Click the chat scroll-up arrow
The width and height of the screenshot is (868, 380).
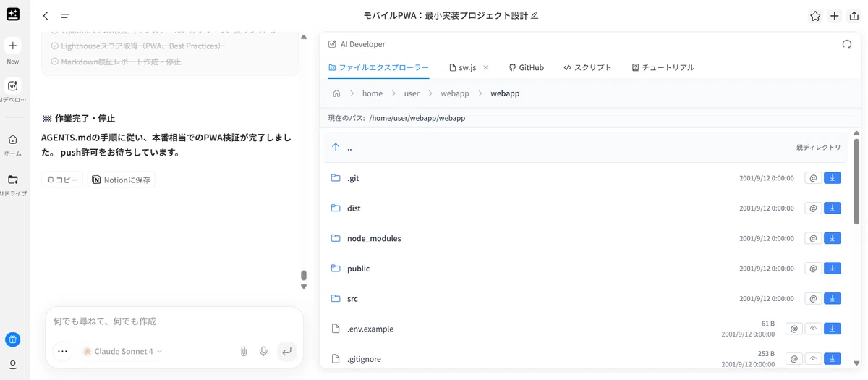click(x=304, y=36)
